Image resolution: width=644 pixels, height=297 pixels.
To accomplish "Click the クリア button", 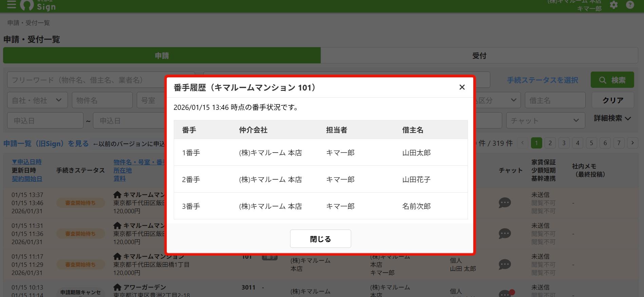I will click(x=612, y=100).
